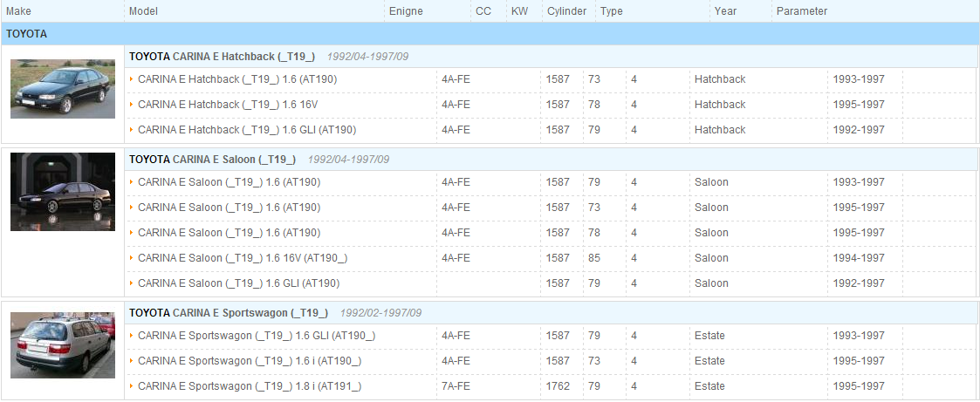Click the Cylinder column header
980x402 pixels.
coord(567,11)
